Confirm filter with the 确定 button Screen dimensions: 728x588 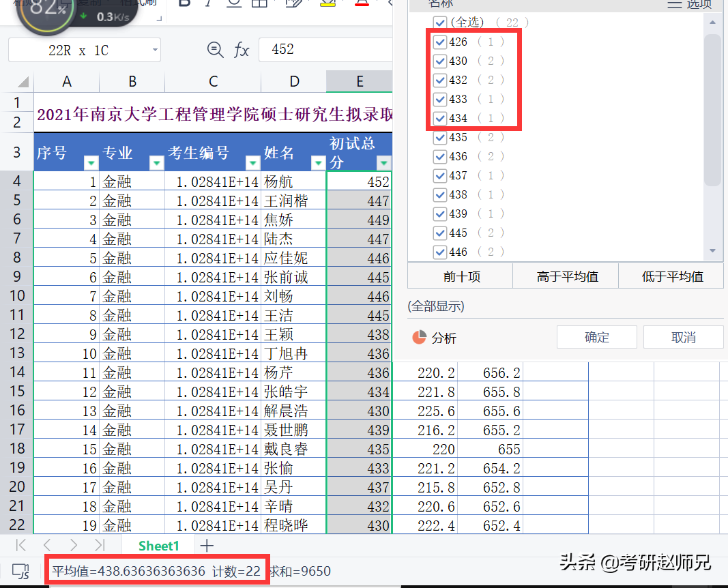(x=596, y=336)
